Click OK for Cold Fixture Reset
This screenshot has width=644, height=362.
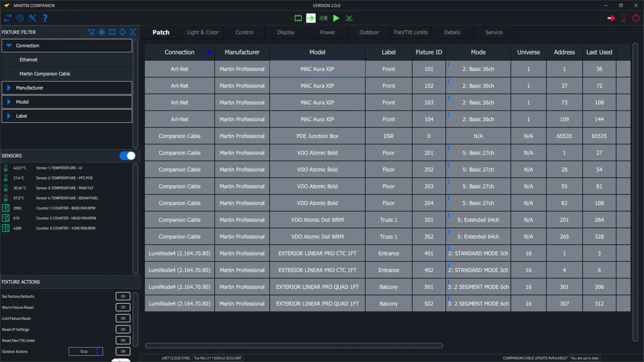point(123,318)
